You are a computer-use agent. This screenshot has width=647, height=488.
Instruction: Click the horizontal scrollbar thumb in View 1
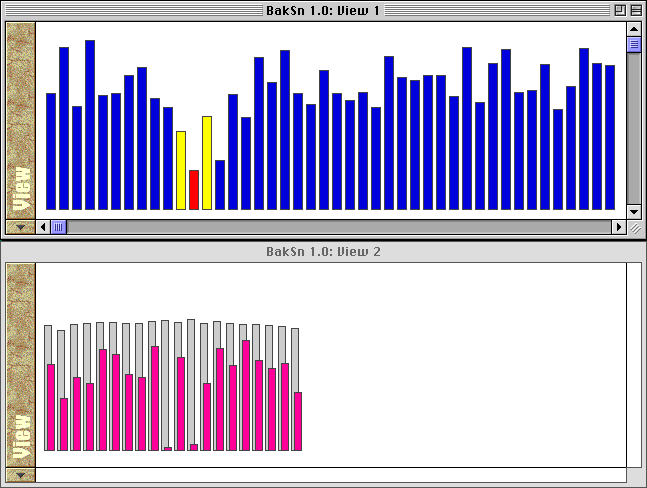pyautogui.click(x=59, y=227)
